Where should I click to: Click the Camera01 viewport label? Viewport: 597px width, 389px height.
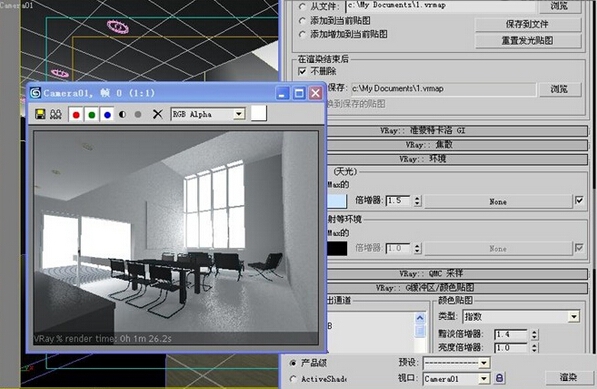click(x=17, y=5)
